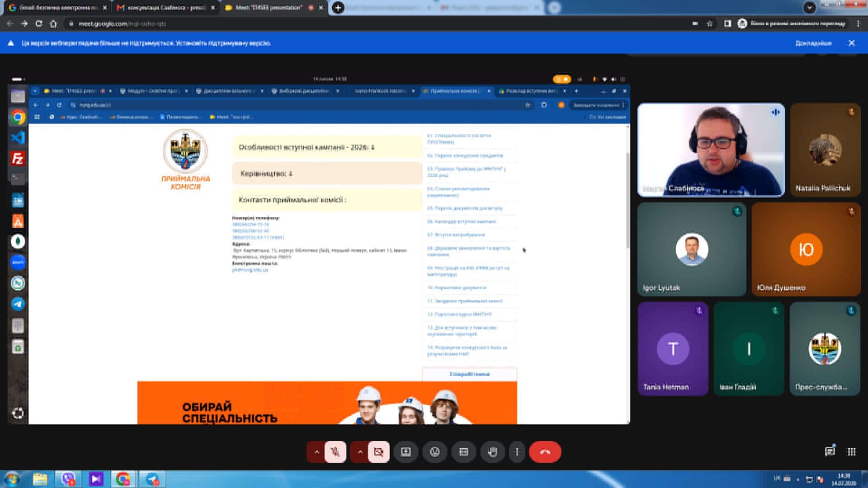Screen dimensions: 868x488
Task: Open the in-call chat panel icon
Action: pos(830,451)
